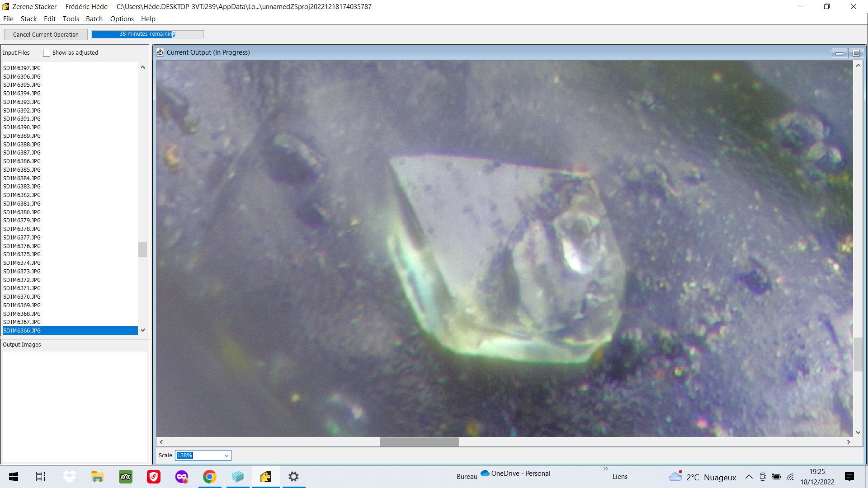Open Settings gear in taskbar
This screenshot has height=488, width=868.
click(x=294, y=477)
